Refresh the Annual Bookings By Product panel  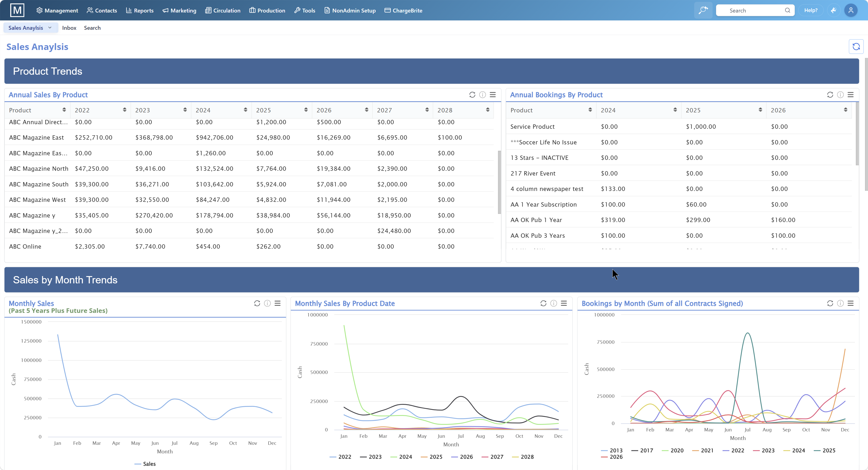[x=830, y=95]
